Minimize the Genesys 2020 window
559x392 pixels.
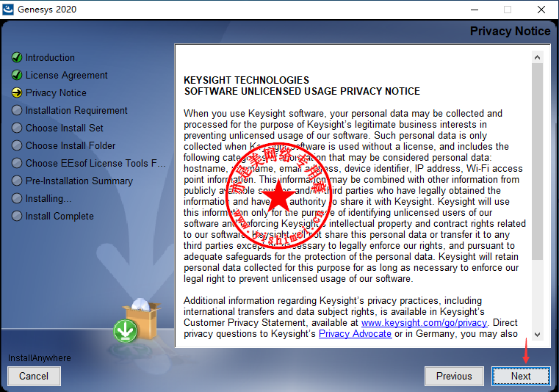point(475,10)
